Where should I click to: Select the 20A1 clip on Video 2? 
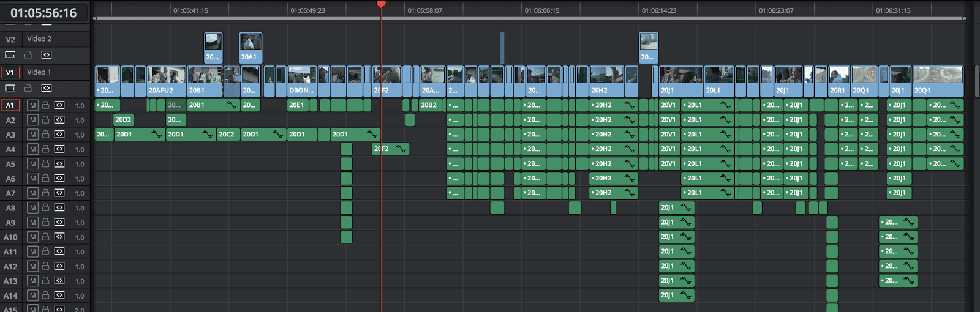tap(251, 48)
